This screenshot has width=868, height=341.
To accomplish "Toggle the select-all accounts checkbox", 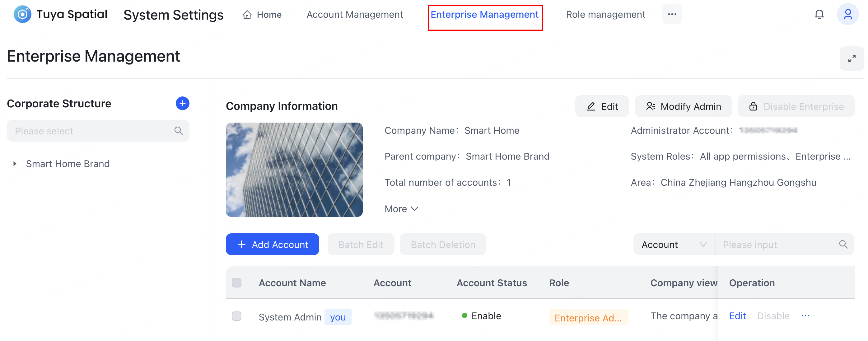I will pos(236,283).
